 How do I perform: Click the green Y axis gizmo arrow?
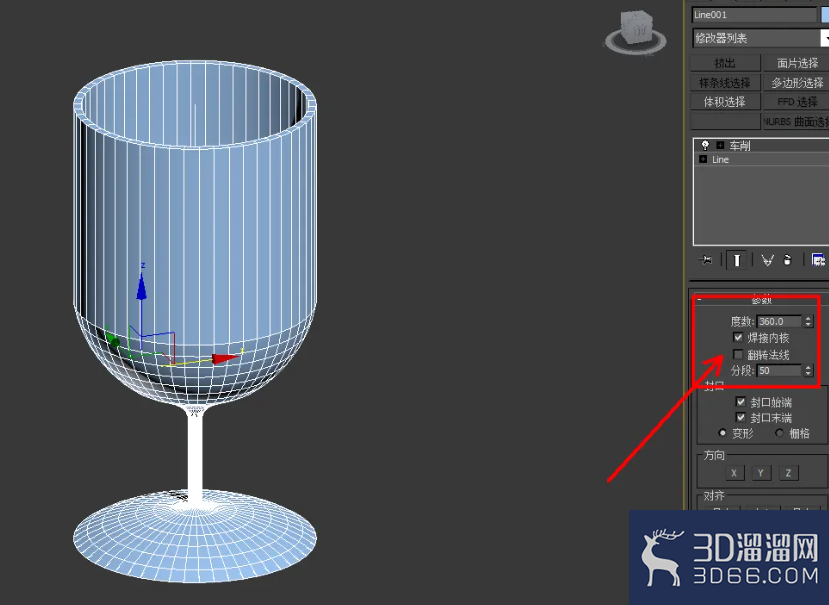pyautogui.click(x=112, y=339)
